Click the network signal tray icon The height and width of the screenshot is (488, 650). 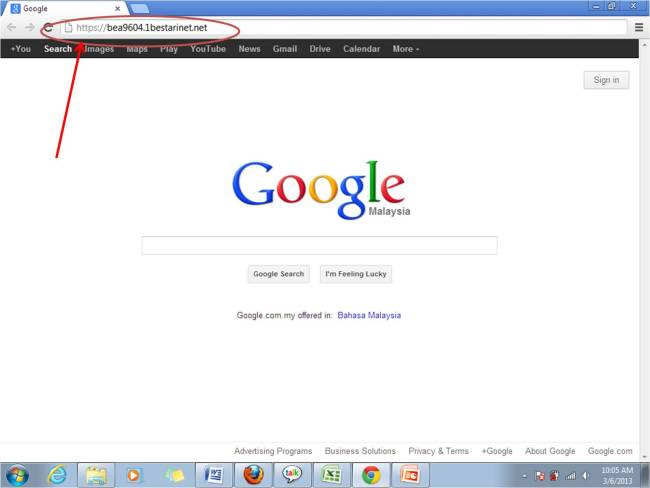coord(571,476)
